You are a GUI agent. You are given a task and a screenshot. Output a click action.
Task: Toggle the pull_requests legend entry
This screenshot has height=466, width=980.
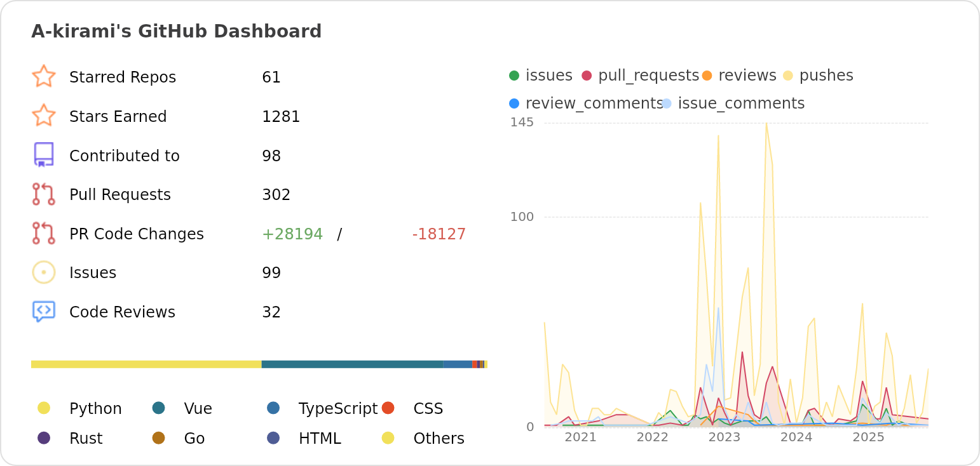641,76
